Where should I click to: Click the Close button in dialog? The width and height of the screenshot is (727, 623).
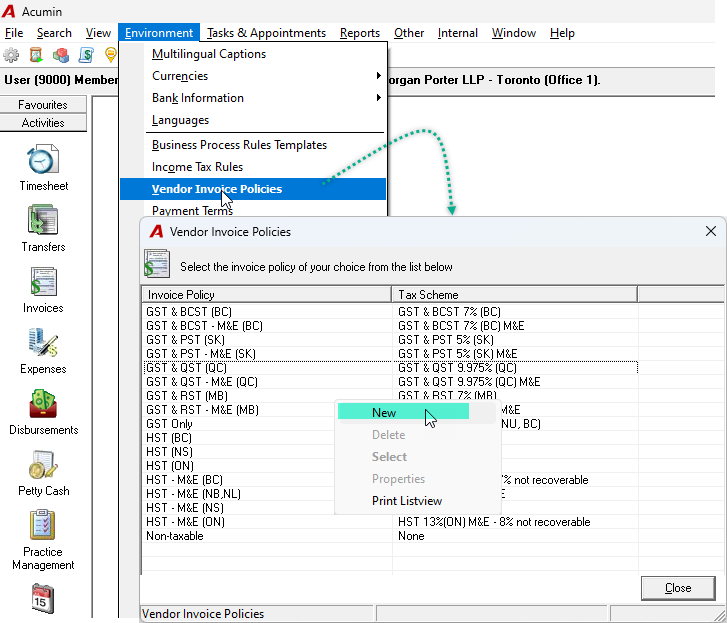click(x=678, y=588)
